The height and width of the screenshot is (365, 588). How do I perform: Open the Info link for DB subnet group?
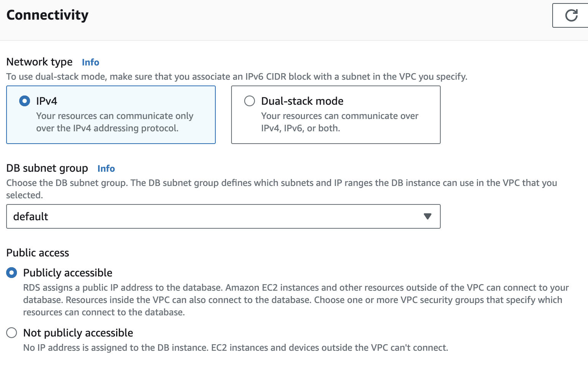[106, 168]
